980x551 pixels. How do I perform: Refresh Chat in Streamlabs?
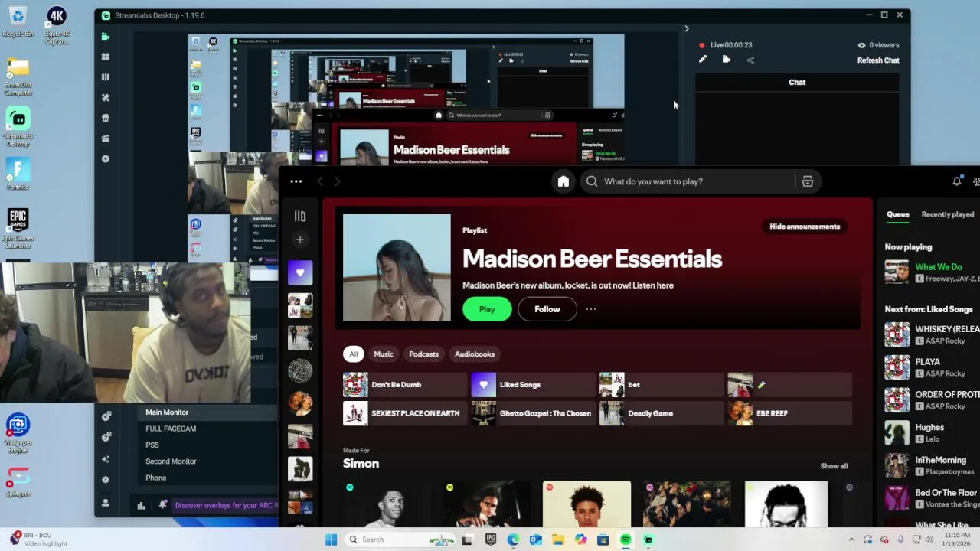click(x=878, y=60)
